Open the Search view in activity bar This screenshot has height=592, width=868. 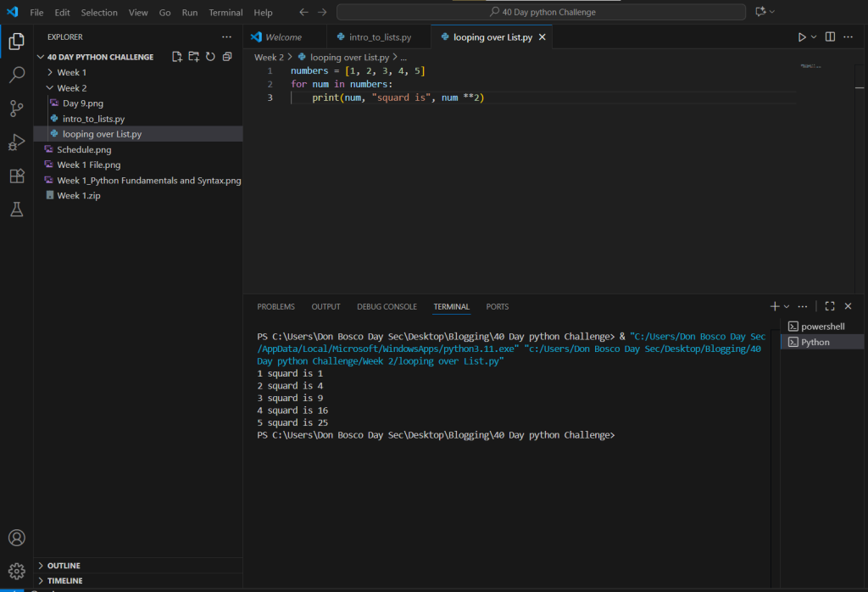[16, 75]
